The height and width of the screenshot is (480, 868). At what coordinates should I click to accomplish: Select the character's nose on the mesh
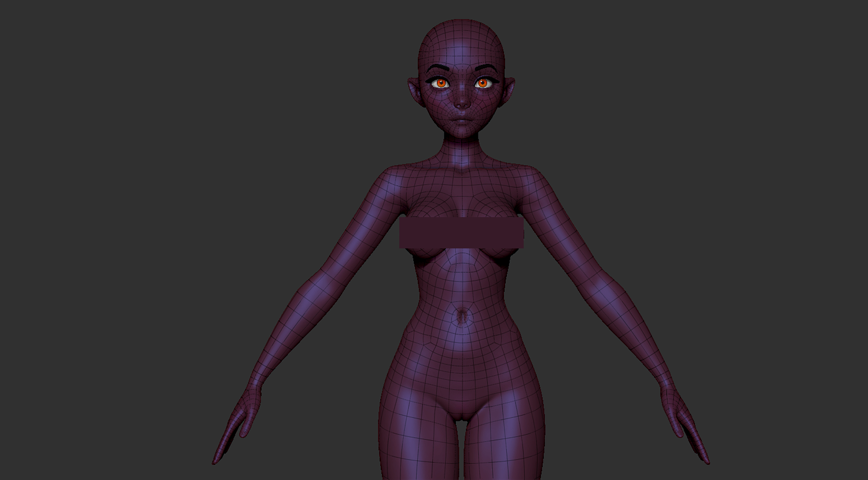461,103
